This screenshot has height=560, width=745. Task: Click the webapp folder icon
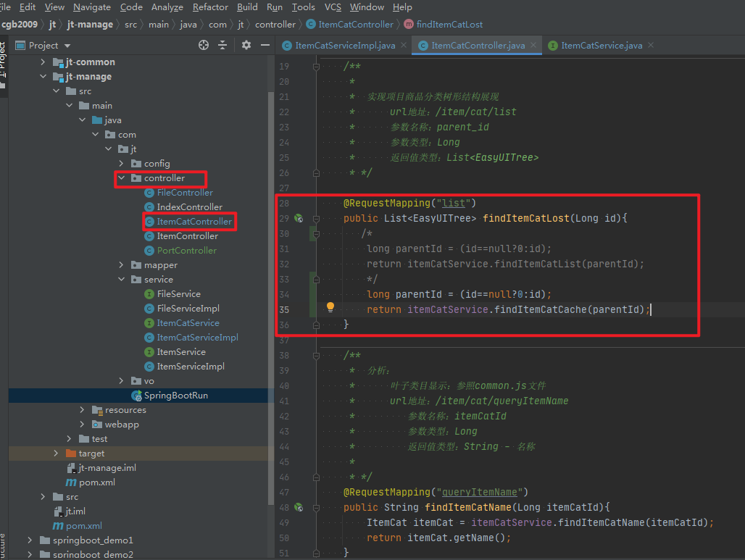point(97,424)
